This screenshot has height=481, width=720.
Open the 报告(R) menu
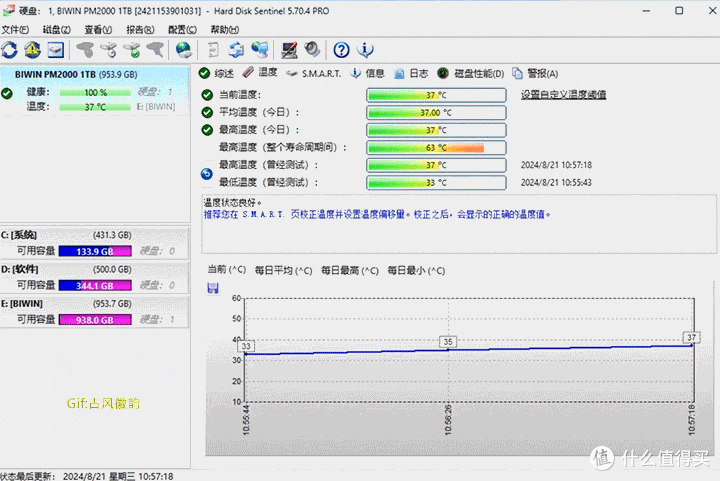coord(140,29)
